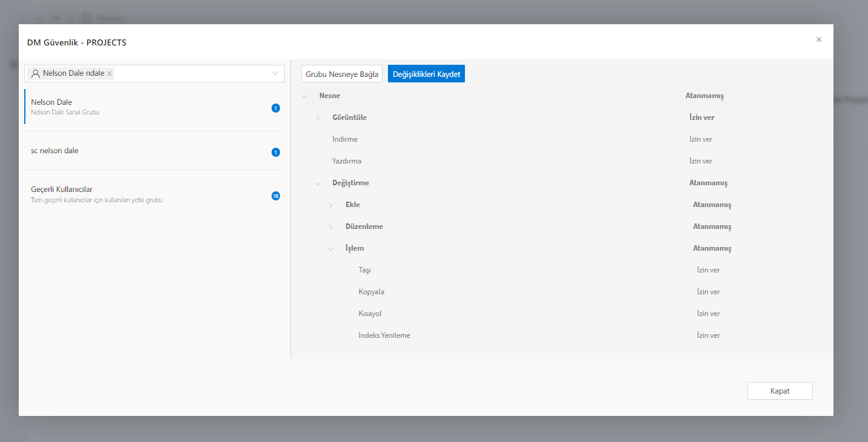The height and width of the screenshot is (442, 868).
Task: Click the Nesne header label
Action: point(330,96)
